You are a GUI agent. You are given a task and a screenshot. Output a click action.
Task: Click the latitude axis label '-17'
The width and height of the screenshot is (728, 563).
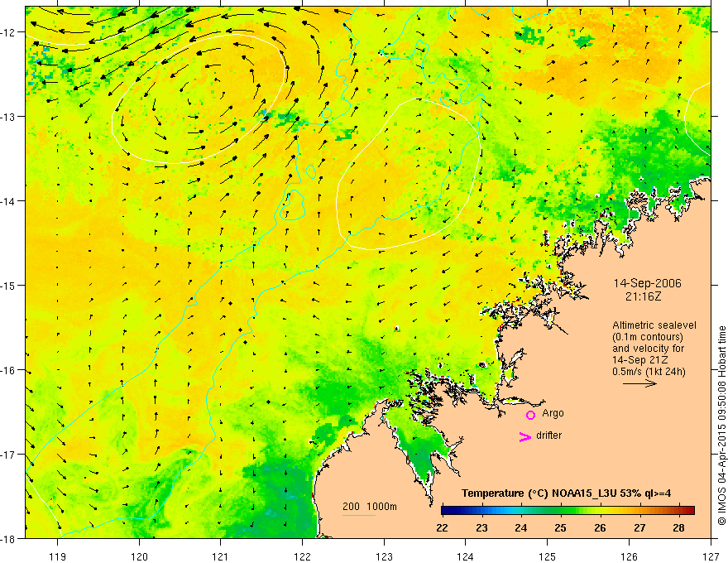point(9,455)
